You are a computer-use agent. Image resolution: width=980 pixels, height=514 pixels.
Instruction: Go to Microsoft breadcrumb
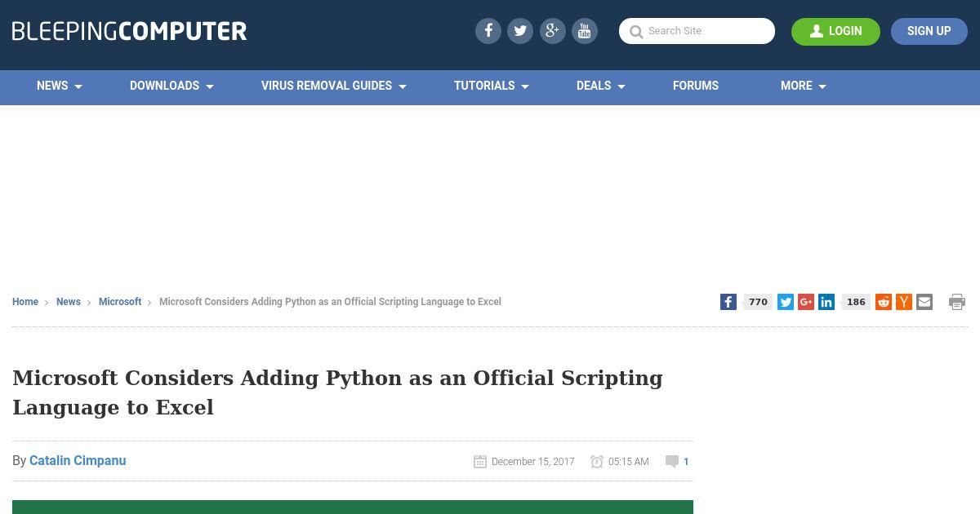[120, 302]
